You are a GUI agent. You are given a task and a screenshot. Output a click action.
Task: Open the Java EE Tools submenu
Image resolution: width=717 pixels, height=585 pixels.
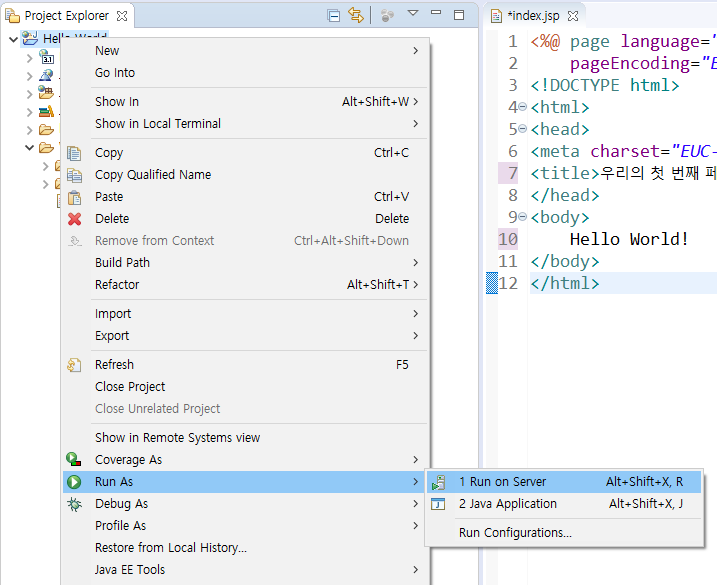pos(245,569)
